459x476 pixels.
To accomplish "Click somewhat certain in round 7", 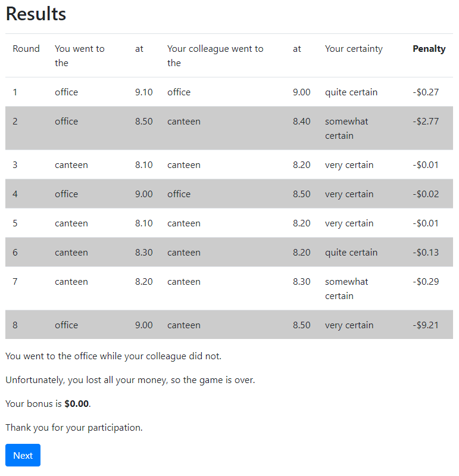I will [346, 288].
